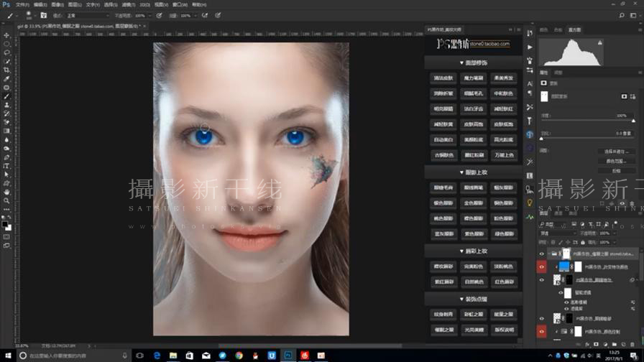This screenshot has height=362, width=644.
Task: Select the Magic Wand tool
Action: [x=6, y=61]
